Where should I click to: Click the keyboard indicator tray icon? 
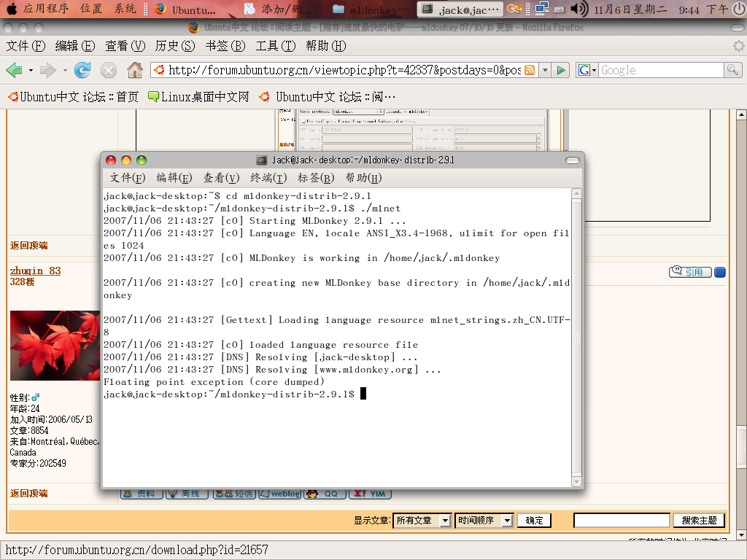[560, 9]
